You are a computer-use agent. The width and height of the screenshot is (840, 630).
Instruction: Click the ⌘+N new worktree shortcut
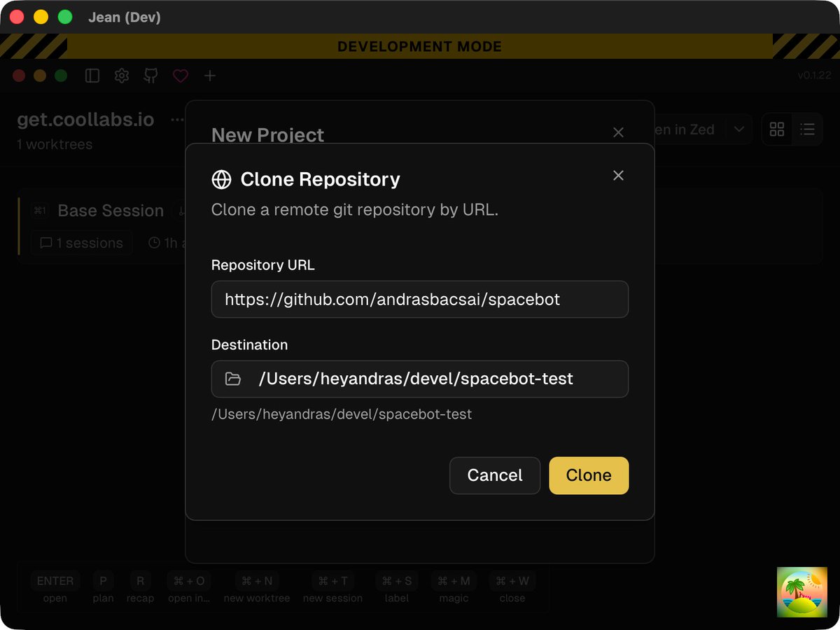click(257, 588)
